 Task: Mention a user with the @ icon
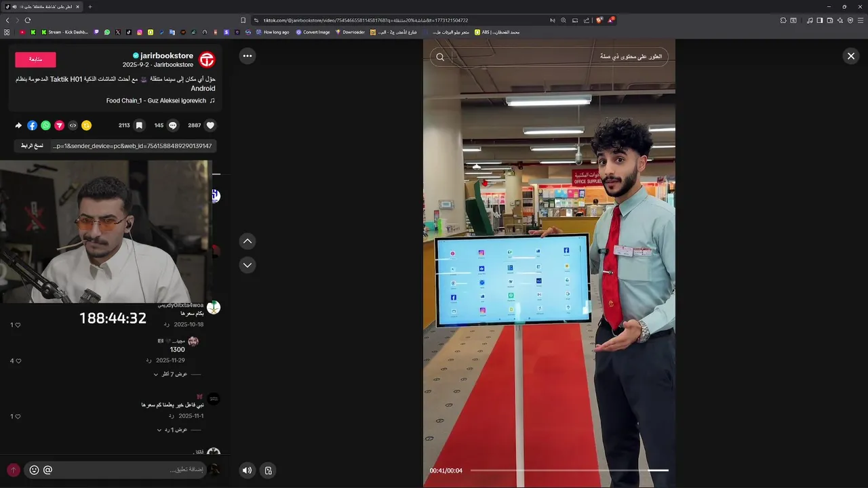coord(47,470)
